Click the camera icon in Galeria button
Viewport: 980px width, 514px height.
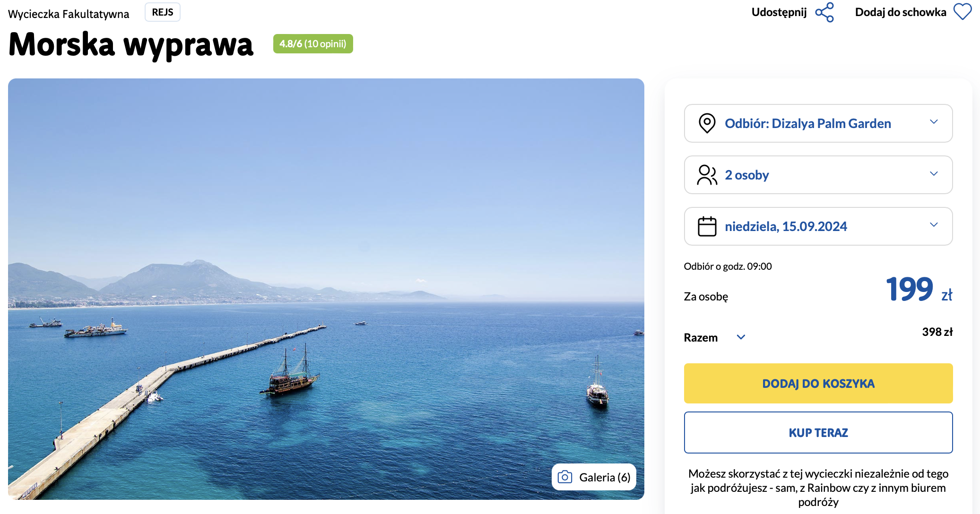(565, 477)
